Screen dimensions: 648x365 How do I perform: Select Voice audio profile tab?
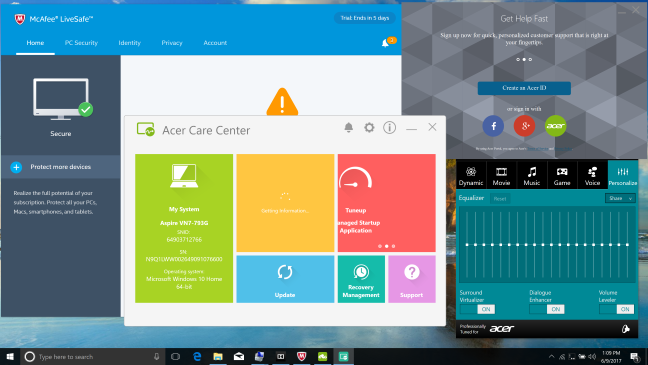(592, 175)
